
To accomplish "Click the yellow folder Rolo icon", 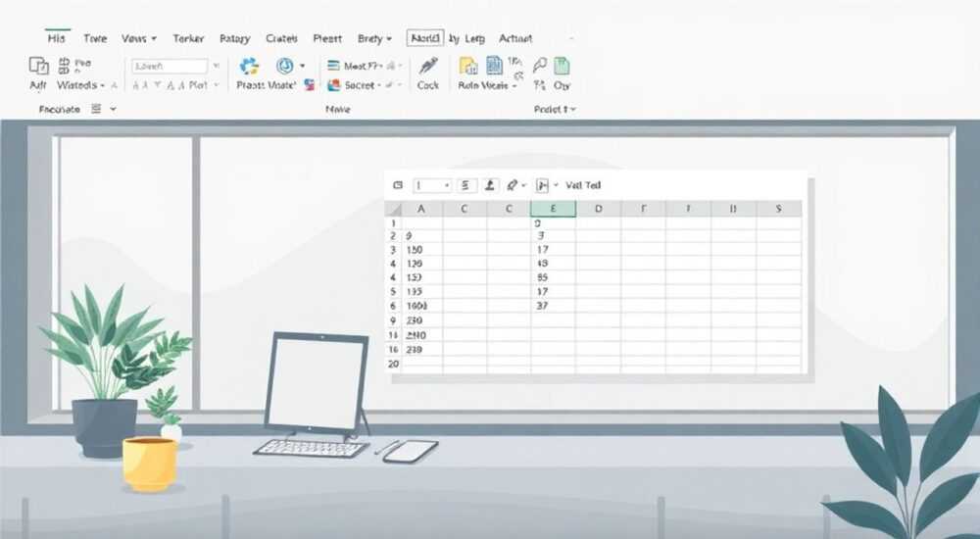I will (x=468, y=66).
